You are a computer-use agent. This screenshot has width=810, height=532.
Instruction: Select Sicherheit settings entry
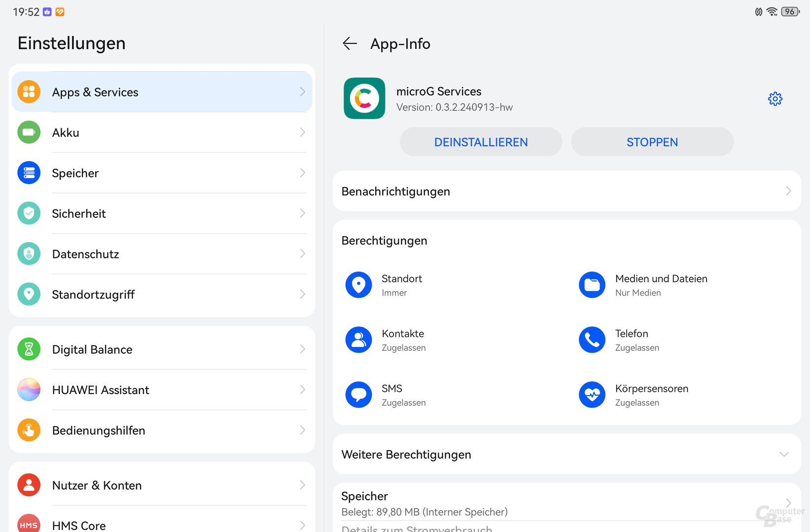click(x=162, y=213)
